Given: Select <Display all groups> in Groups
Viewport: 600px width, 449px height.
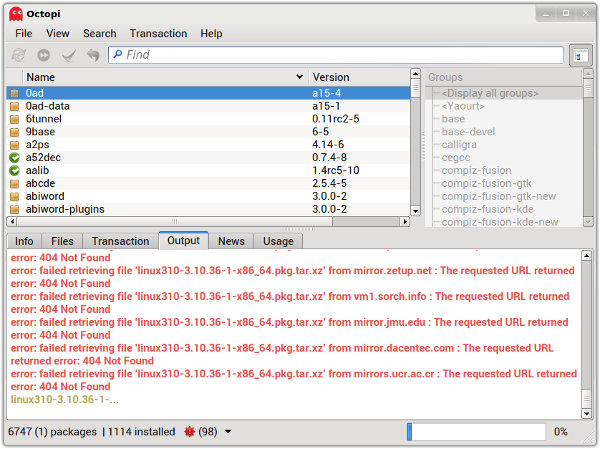Looking at the screenshot, I should tap(490, 93).
